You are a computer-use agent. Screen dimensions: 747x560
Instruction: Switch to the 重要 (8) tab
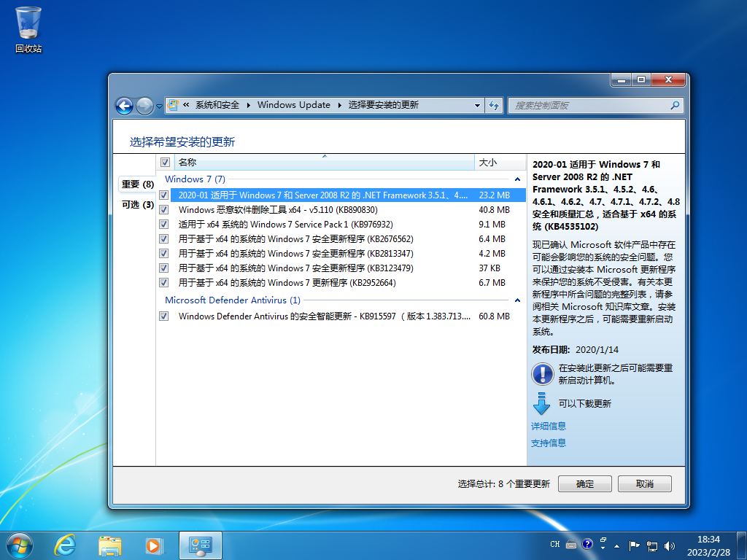[x=137, y=184]
